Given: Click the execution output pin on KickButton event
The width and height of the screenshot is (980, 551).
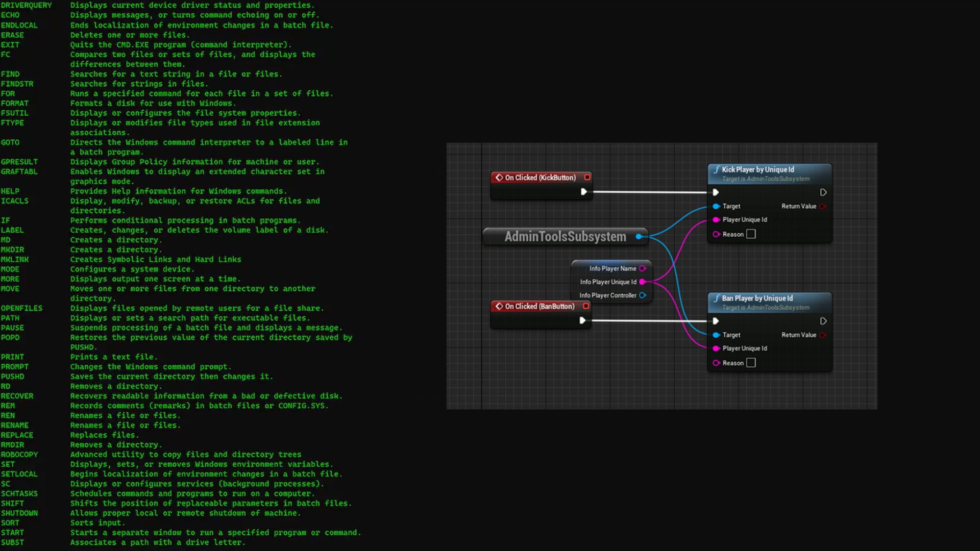Looking at the screenshot, I should tap(584, 192).
